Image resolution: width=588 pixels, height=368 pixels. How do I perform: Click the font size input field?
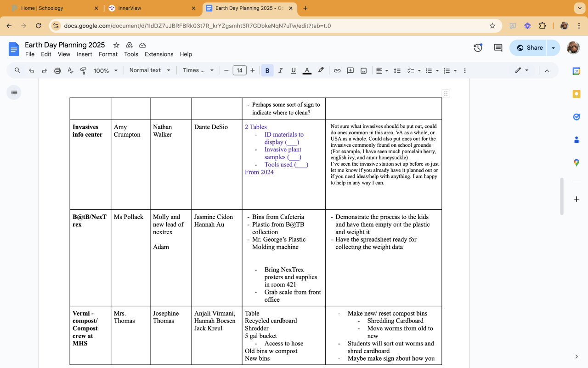tap(239, 70)
